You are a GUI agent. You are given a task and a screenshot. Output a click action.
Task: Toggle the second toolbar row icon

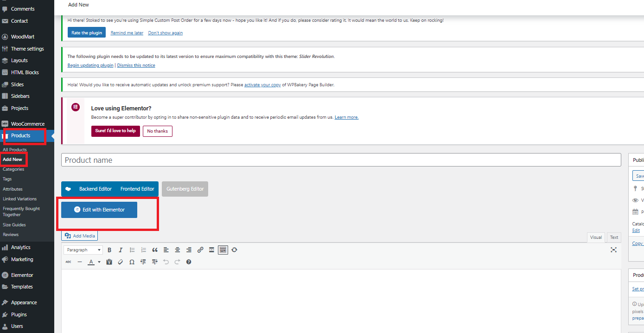223,250
